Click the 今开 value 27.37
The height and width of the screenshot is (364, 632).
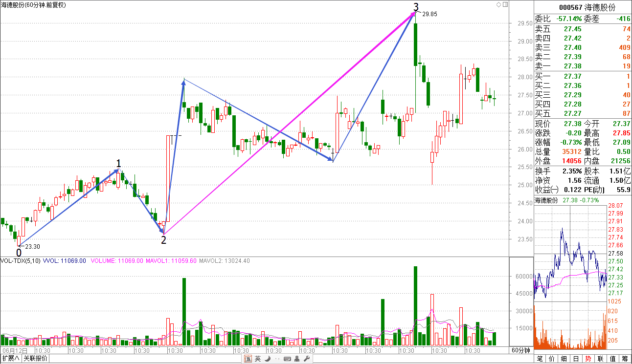pyautogui.click(x=621, y=124)
